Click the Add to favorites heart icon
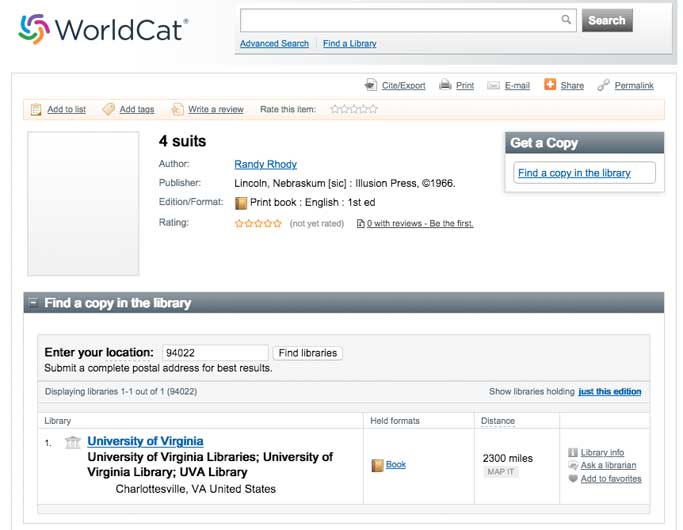 573,479
